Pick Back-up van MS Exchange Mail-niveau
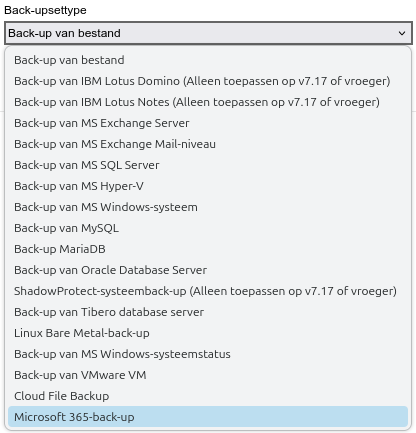416x433 pixels. tap(208, 144)
